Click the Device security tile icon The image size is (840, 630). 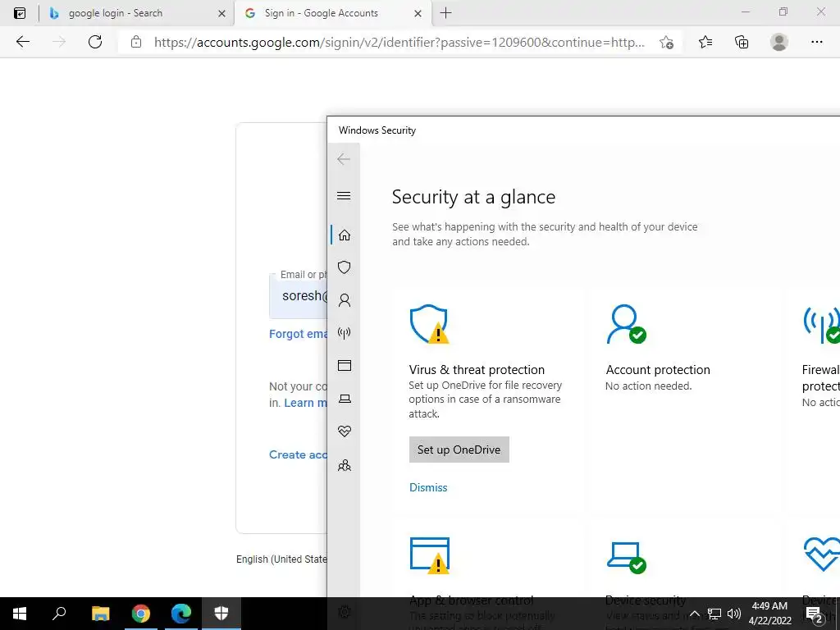coord(626,557)
